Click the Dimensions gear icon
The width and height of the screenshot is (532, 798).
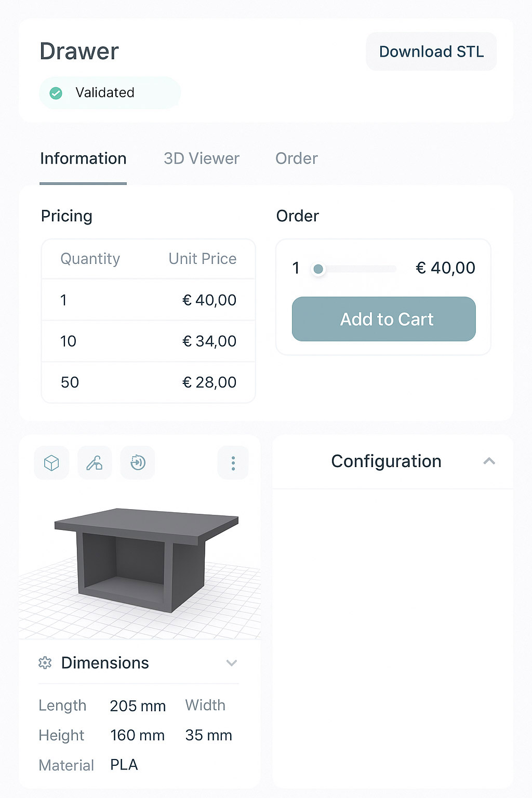pos(45,663)
